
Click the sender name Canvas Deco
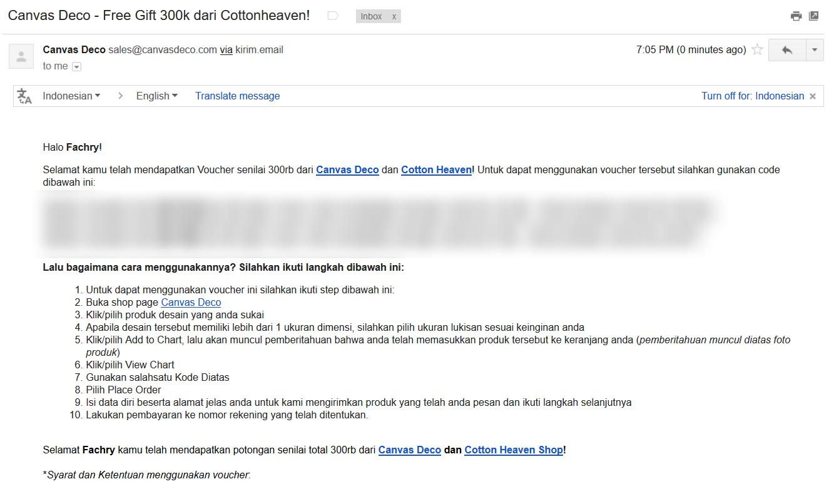point(74,50)
